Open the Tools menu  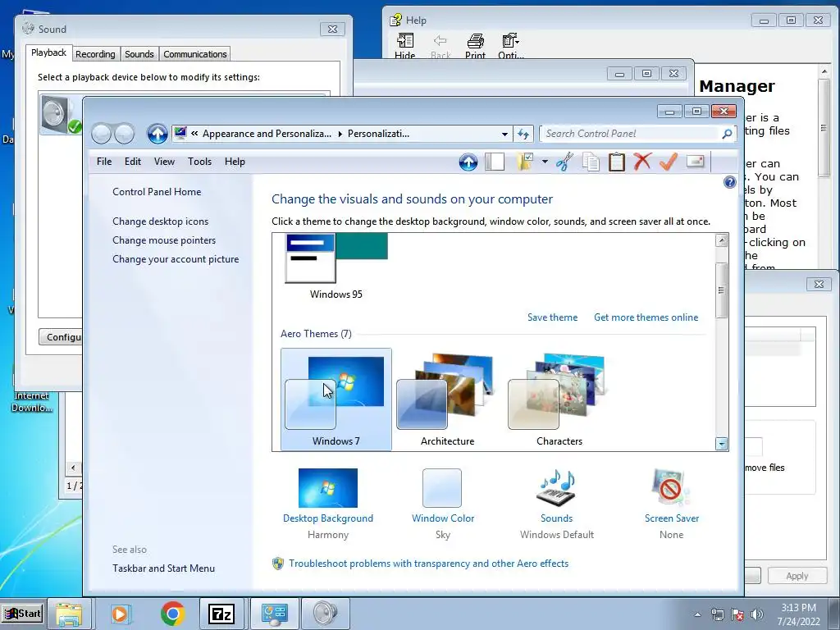(199, 162)
